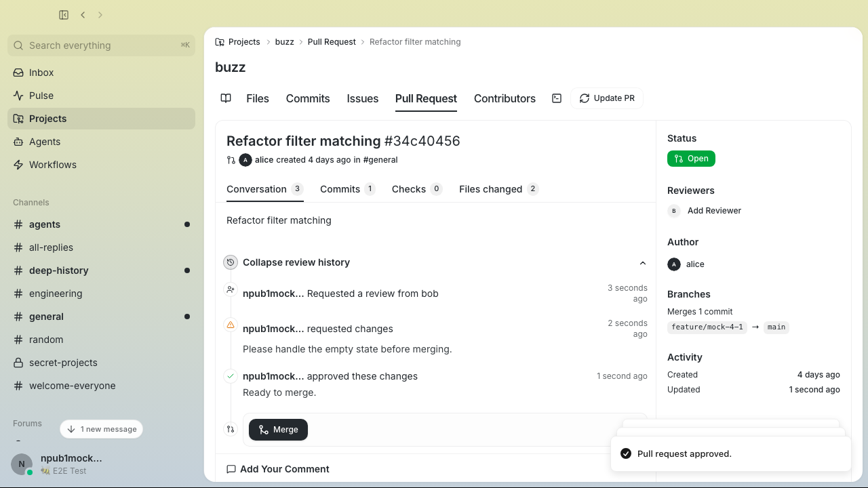The height and width of the screenshot is (488, 868).
Task: Open the Checks sub-tab
Action: (416, 189)
